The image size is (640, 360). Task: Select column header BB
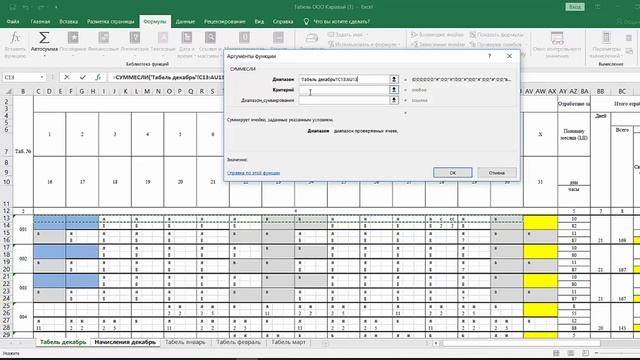coord(600,91)
